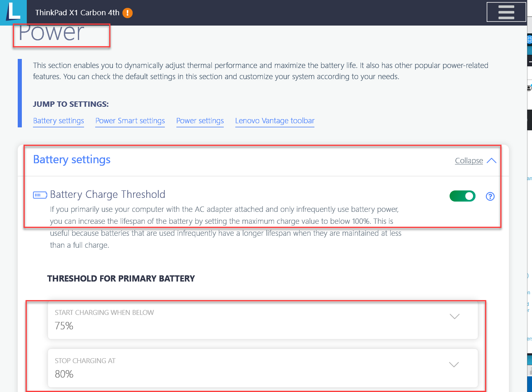This screenshot has width=532, height=392.
Task: Open the help tooltip for Battery Charge Threshold
Action: (x=490, y=197)
